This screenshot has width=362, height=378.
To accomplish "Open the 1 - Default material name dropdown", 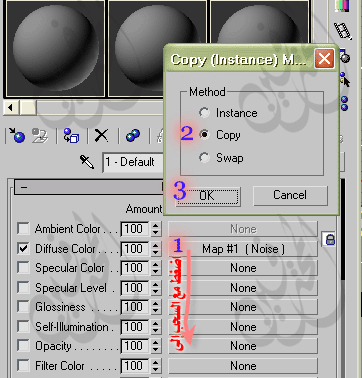I will point(133,162).
